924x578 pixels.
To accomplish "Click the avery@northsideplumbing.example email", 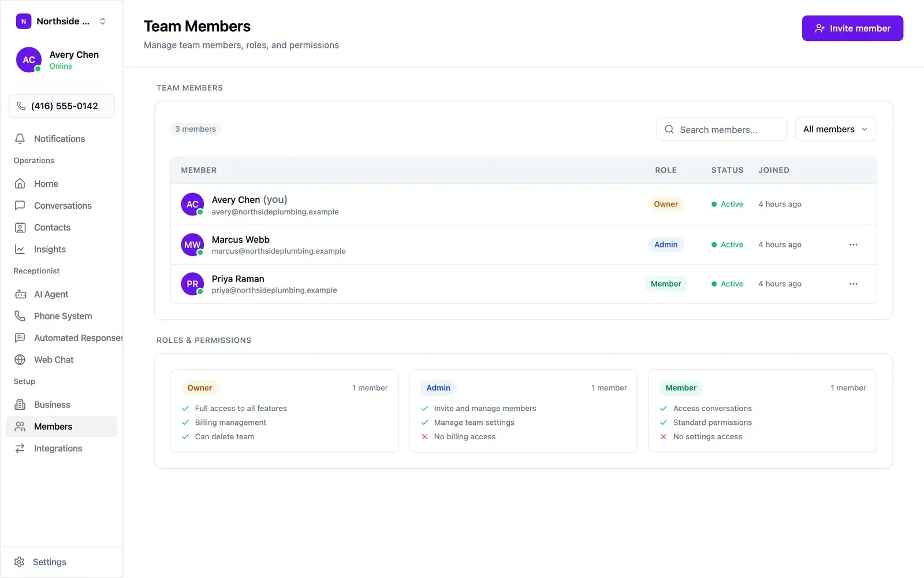I will pyautogui.click(x=275, y=212).
